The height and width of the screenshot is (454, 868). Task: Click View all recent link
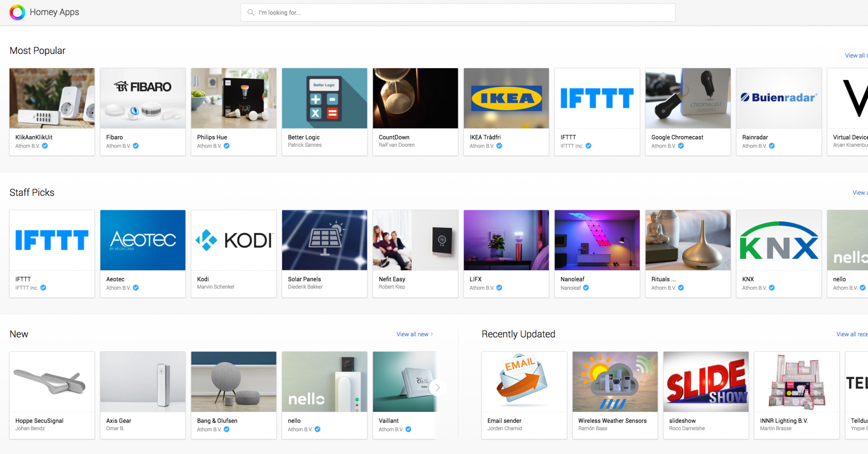click(x=852, y=334)
